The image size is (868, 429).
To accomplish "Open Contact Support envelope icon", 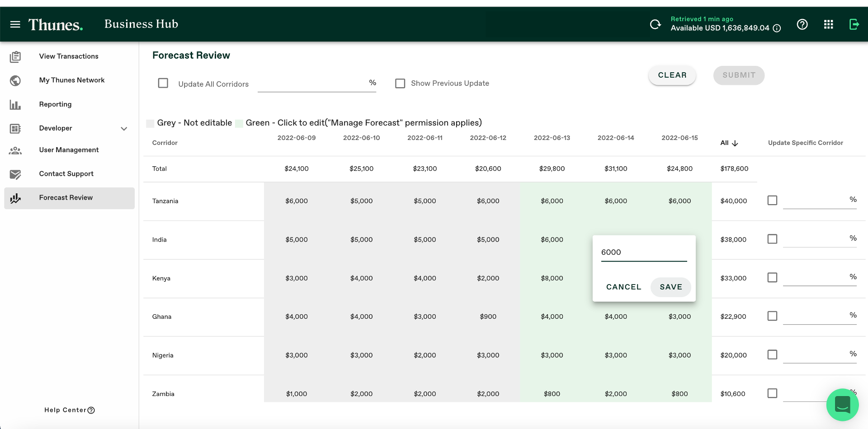I will point(16,174).
